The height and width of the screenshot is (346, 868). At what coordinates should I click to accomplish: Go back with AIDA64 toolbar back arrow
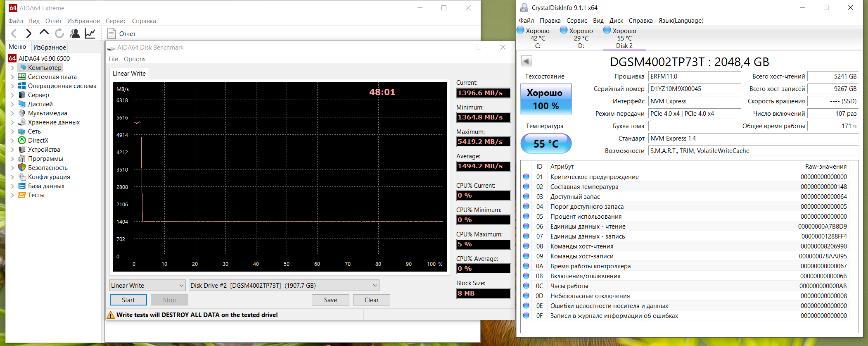(x=14, y=33)
